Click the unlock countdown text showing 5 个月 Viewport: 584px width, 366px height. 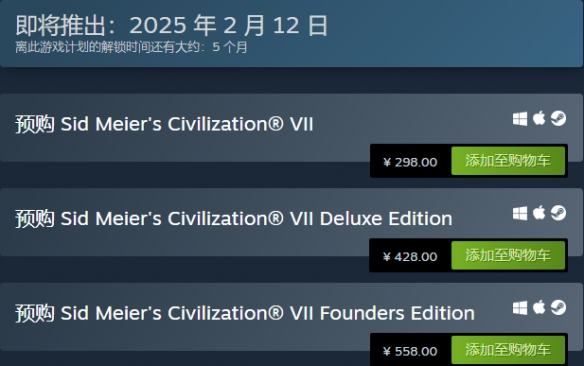131,47
